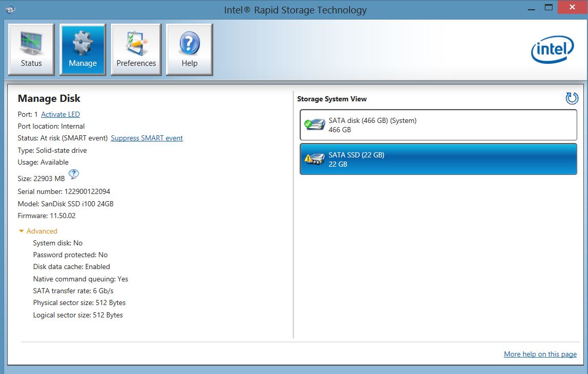The width and height of the screenshot is (588, 374).
Task: Click Usage: Available text
Action: 43,162
